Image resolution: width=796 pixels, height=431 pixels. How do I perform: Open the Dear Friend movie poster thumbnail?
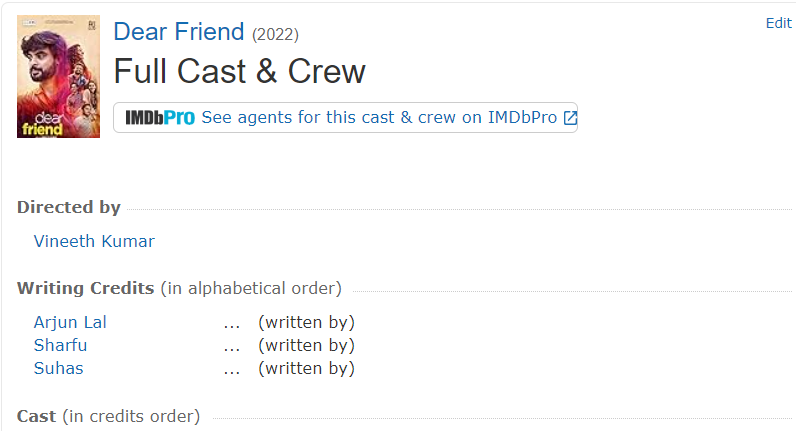[58, 76]
